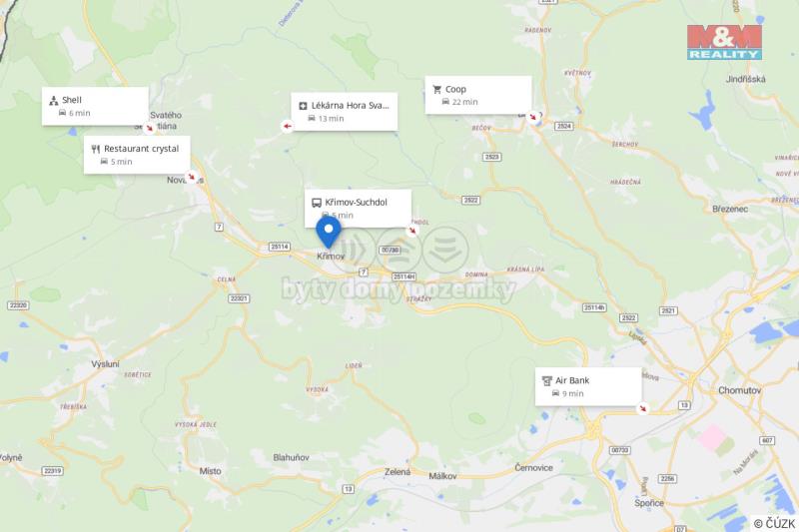Click the red arrow marker below Shell card
The width and height of the screenshot is (799, 532).
pos(149,128)
